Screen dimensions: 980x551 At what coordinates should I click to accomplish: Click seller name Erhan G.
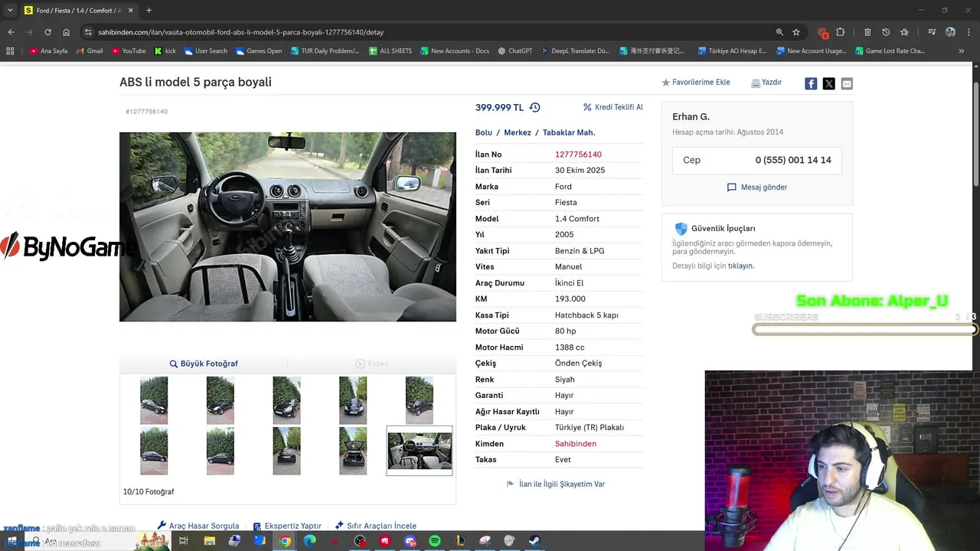691,116
